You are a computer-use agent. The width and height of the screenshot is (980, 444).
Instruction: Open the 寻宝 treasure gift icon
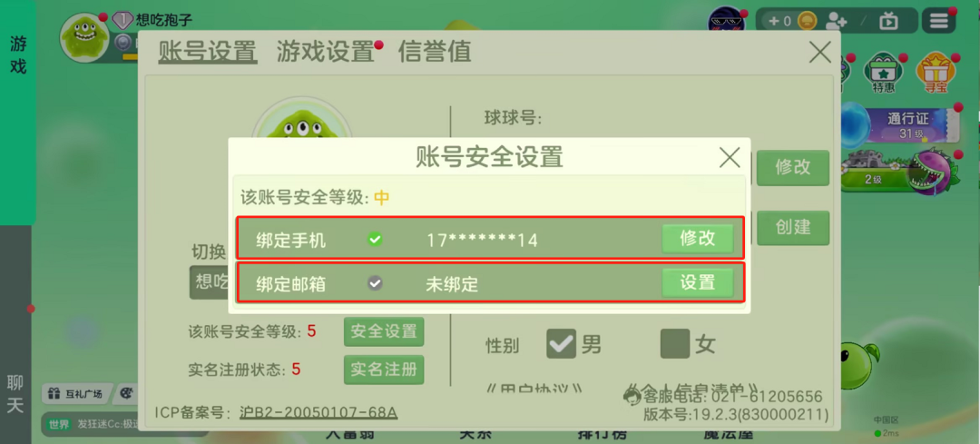coord(936,74)
